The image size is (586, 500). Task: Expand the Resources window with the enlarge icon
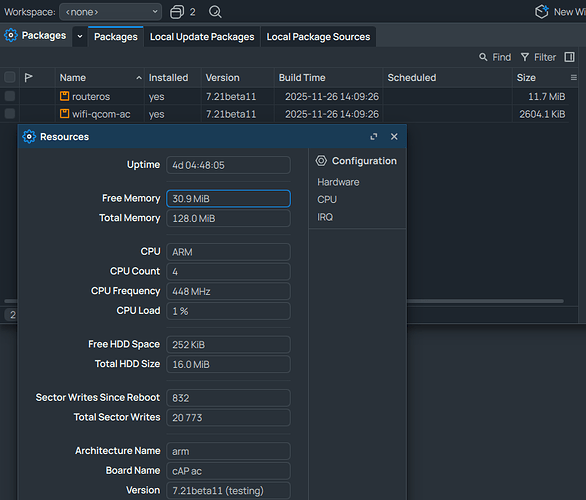374,137
